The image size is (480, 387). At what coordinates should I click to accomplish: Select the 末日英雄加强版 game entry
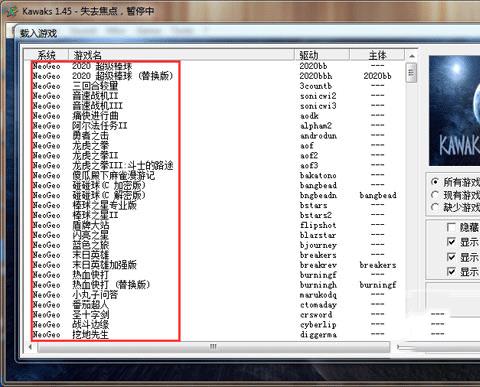pos(104,265)
